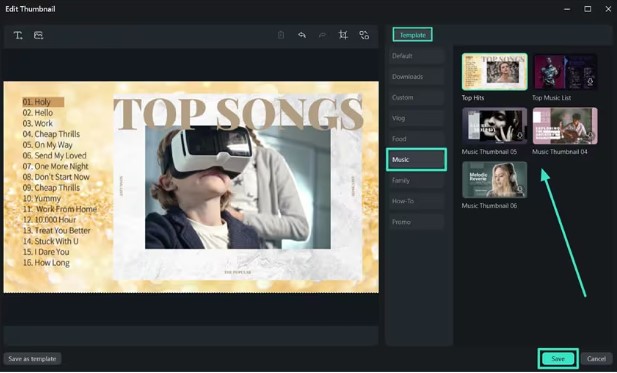The image size is (617, 373).
Task: Select the Downloads template category
Action: [x=416, y=77]
